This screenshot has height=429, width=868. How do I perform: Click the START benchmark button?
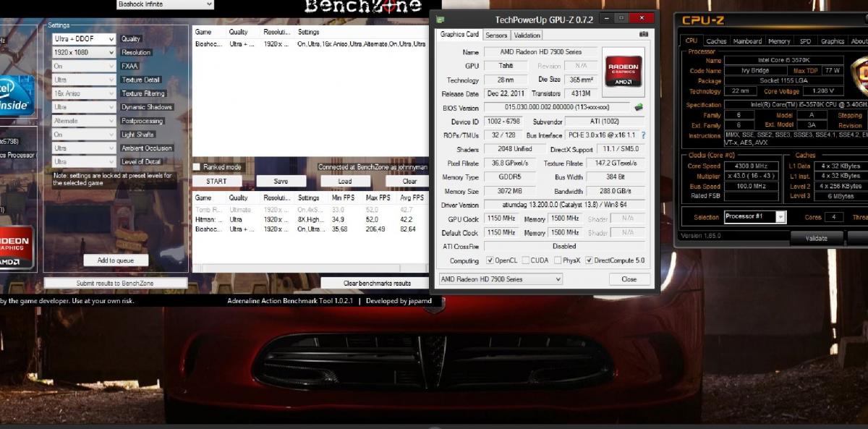click(x=216, y=182)
